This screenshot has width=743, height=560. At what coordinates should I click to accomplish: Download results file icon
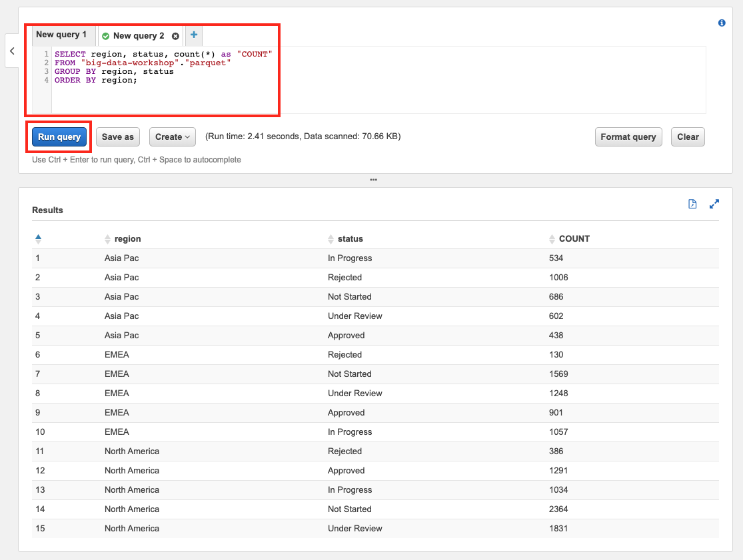692,204
